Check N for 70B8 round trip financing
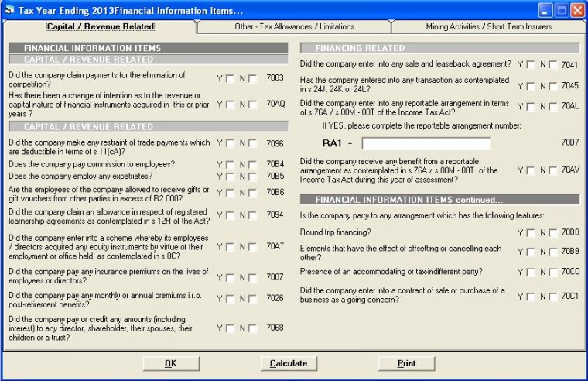Image resolution: width=588 pixels, height=381 pixels. (x=553, y=233)
